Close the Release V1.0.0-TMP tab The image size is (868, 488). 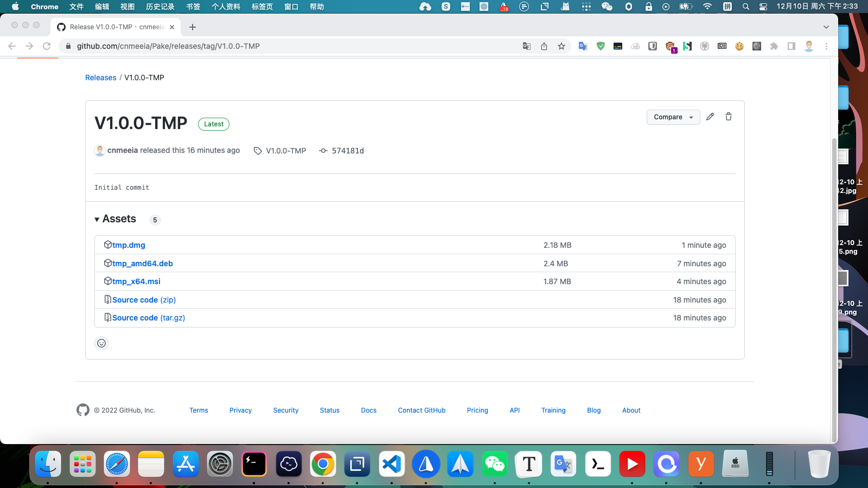click(x=172, y=27)
